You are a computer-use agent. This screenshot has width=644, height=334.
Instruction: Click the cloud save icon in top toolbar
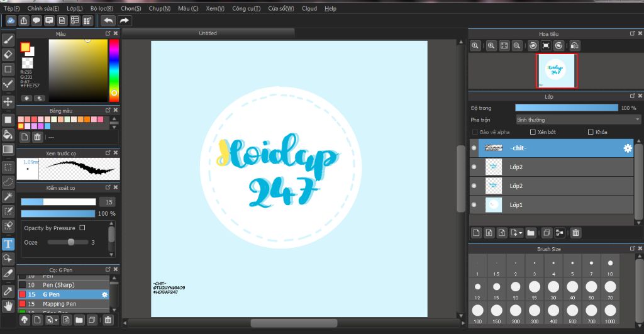click(11, 20)
